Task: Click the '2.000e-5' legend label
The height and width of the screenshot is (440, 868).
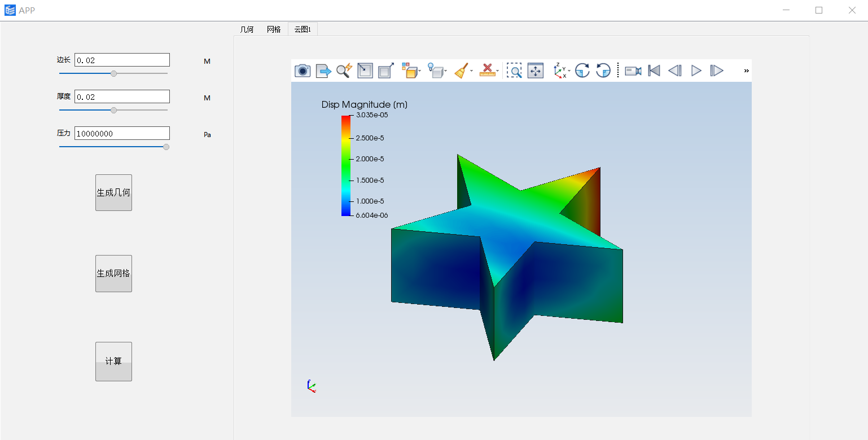Action: coord(370,159)
